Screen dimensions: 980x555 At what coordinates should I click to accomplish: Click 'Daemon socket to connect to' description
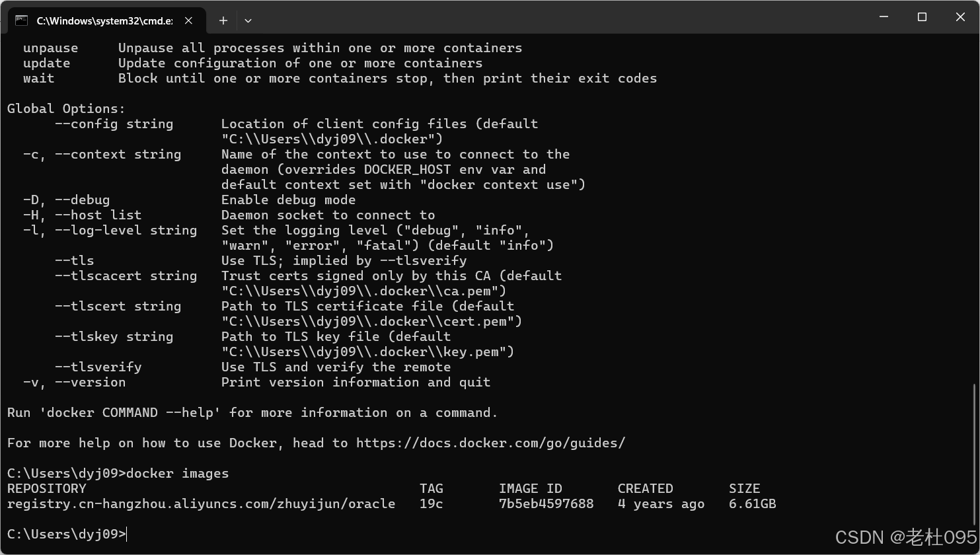[328, 215]
